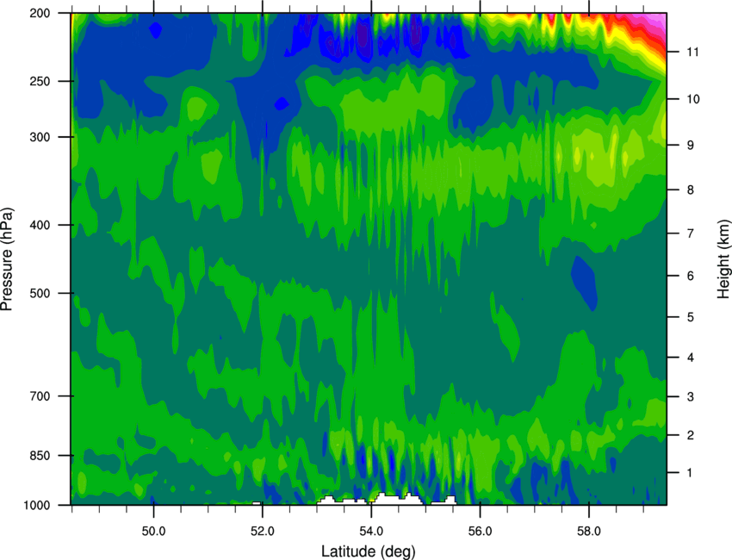This screenshot has width=732, height=560.
Task: Pick the 2 km height label
Action: point(690,435)
